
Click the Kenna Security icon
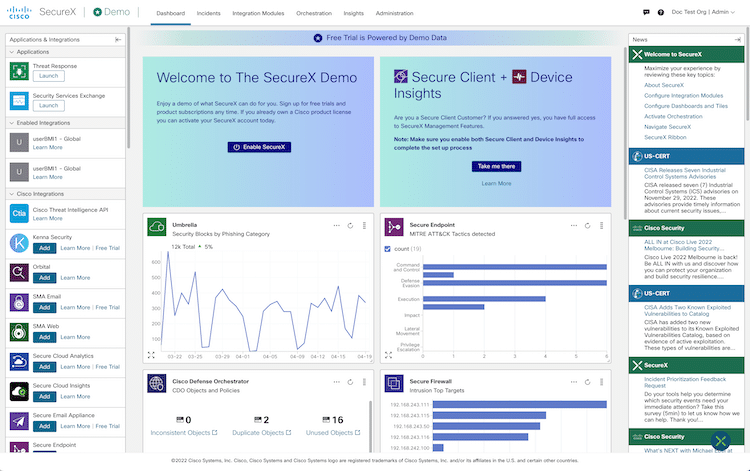pos(19,243)
